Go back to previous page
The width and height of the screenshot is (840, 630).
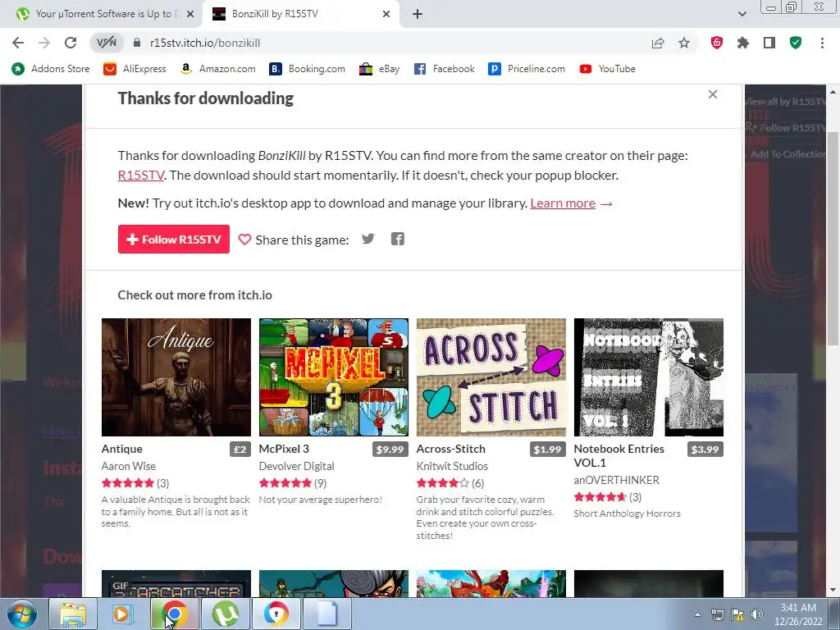click(x=18, y=43)
